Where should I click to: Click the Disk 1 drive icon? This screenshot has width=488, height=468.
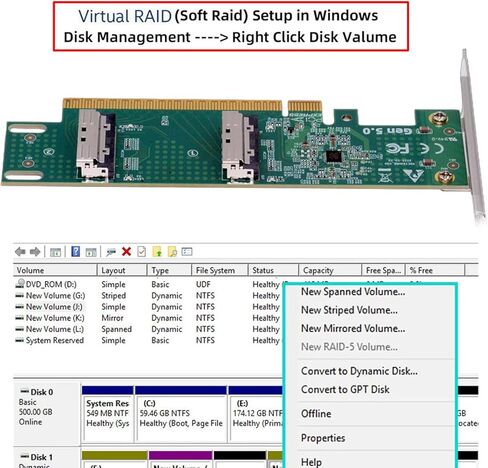pos(24,457)
